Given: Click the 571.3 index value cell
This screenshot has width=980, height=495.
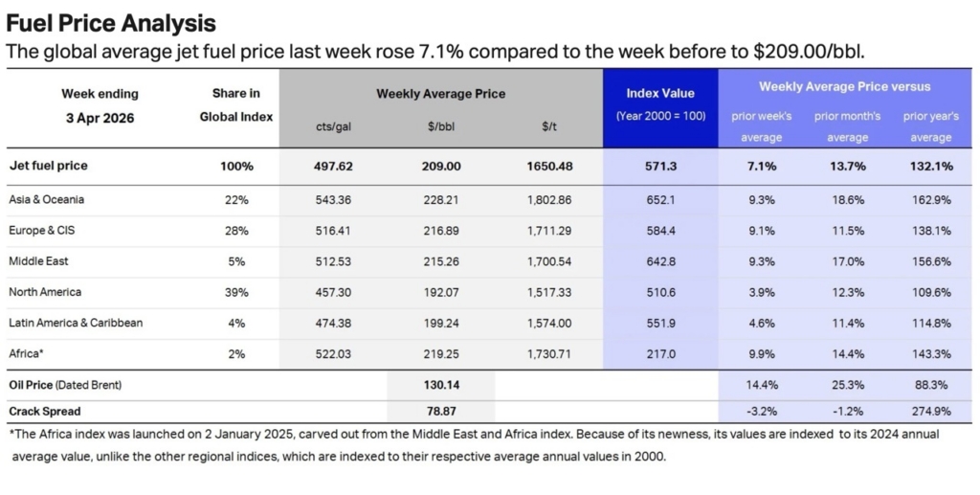Looking at the screenshot, I should [660, 166].
